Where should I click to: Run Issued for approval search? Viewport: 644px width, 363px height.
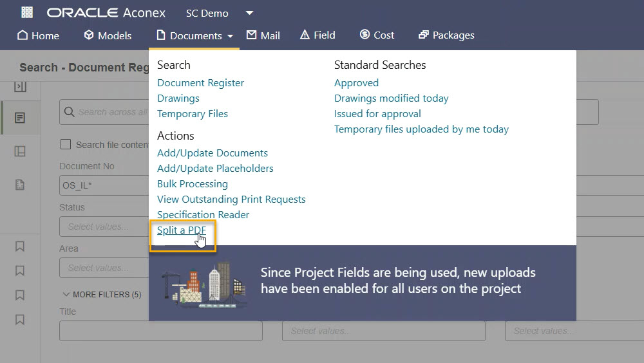click(377, 114)
